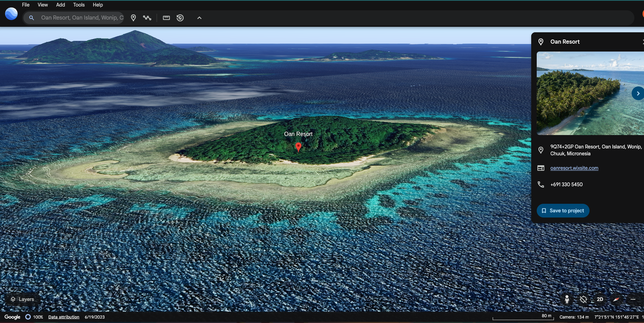Open the Measure distance tool

(166, 18)
